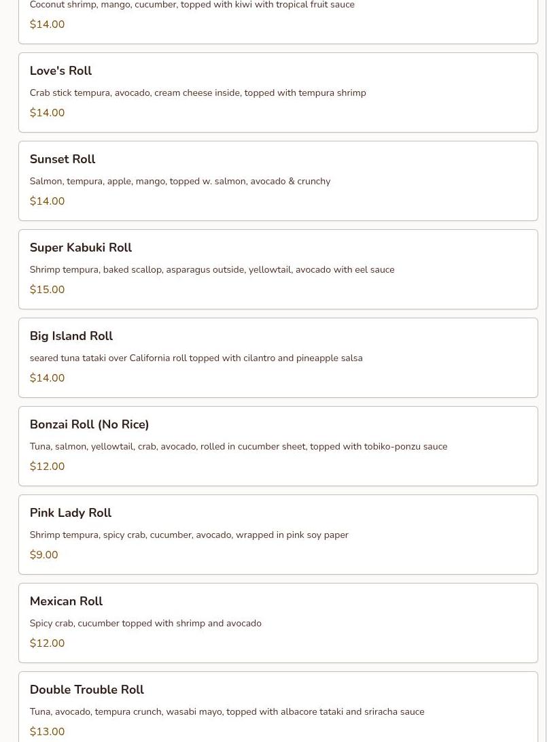
Task: Click the seared tuna tataki description text
Action: 196,358
